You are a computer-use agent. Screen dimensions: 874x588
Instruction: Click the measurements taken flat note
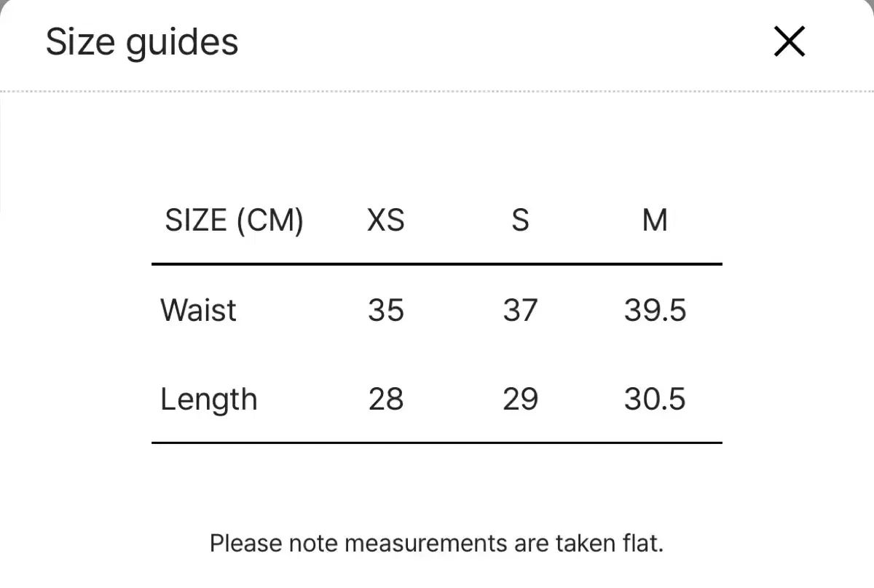point(436,543)
